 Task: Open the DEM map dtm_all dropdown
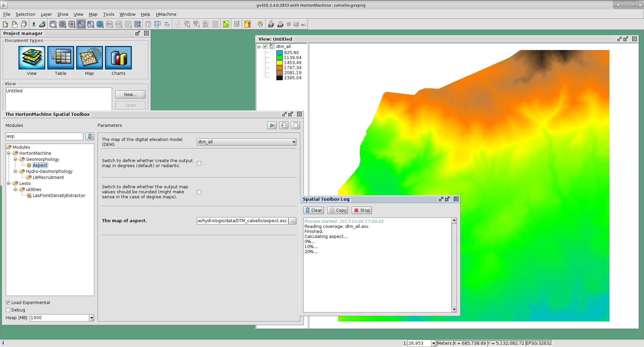[x=247, y=142]
